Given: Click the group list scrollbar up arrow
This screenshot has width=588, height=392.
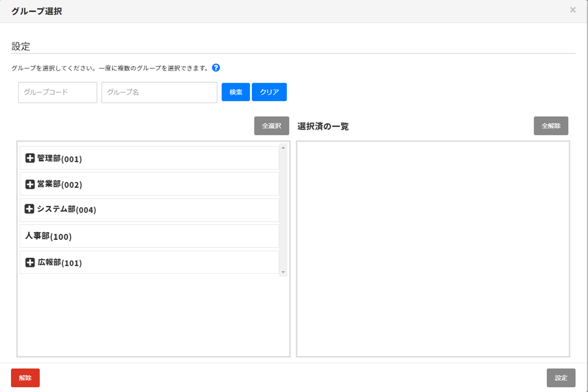Looking at the screenshot, I should point(283,148).
